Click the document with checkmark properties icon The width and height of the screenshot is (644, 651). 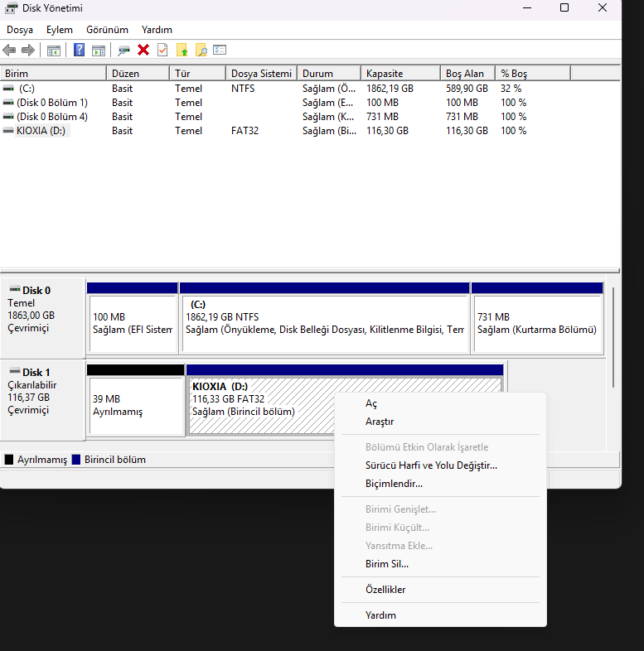click(x=162, y=51)
